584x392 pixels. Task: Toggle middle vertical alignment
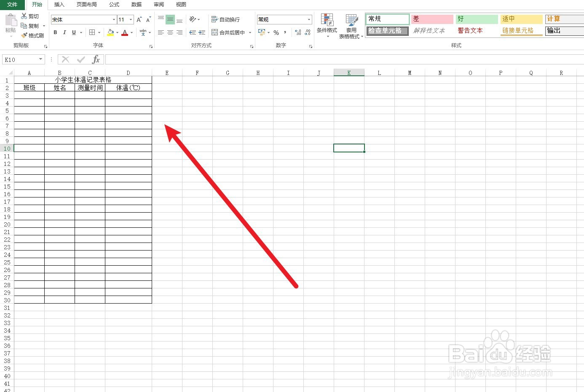[170, 19]
